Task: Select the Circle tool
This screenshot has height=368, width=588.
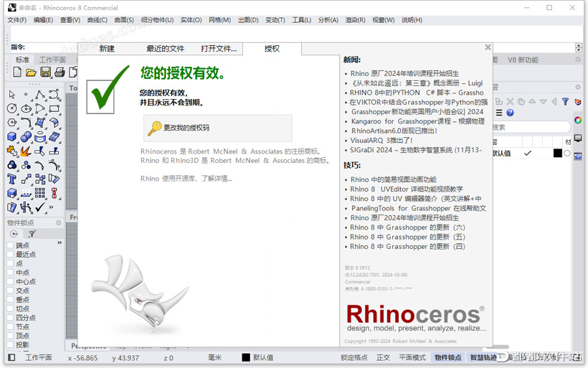Action: [12, 108]
